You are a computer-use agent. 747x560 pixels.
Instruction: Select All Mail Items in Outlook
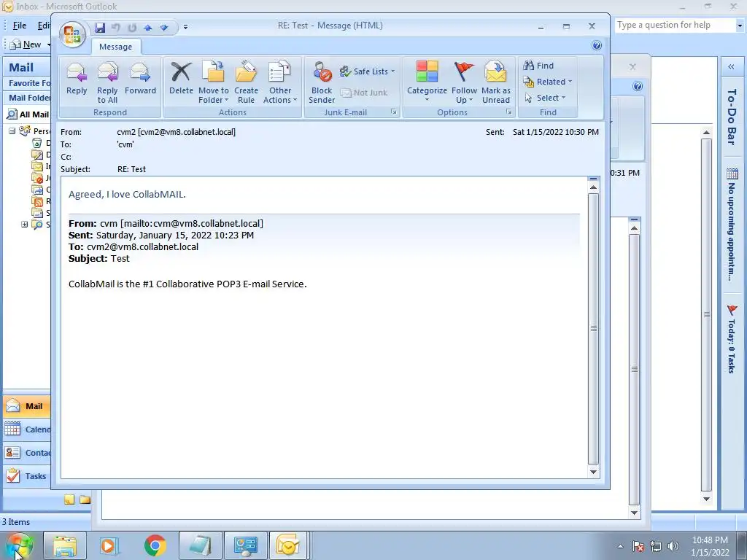click(x=27, y=114)
